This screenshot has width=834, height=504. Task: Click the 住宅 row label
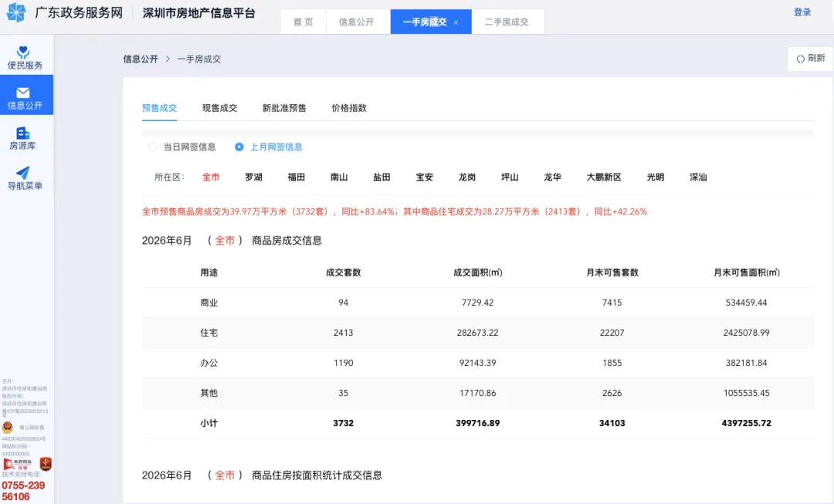[x=209, y=333]
